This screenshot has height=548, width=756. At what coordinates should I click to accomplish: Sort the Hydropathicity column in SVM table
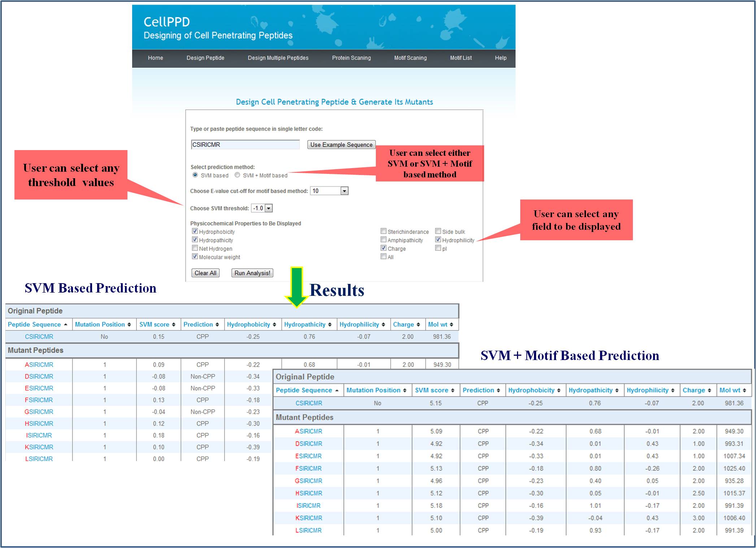330,325
